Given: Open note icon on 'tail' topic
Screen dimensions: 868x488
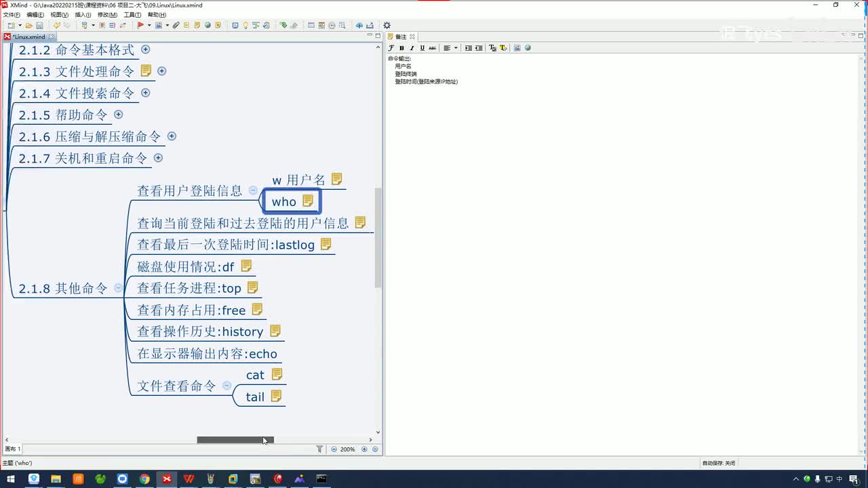Looking at the screenshot, I should (276, 396).
